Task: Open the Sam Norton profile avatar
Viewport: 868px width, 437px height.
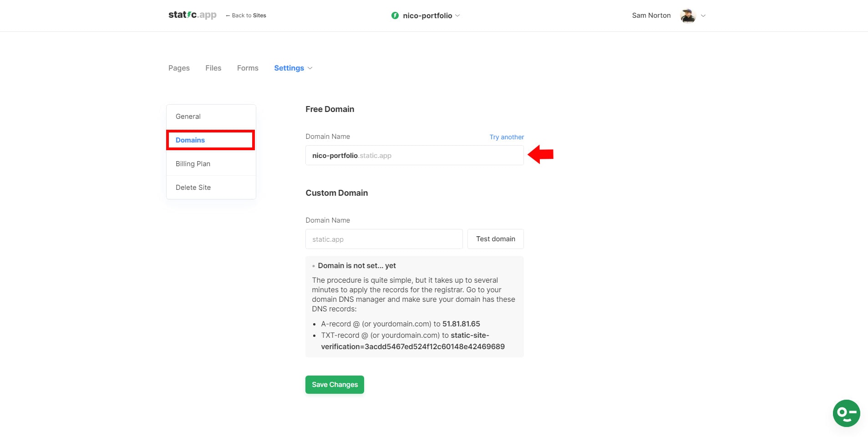Action: (x=687, y=15)
